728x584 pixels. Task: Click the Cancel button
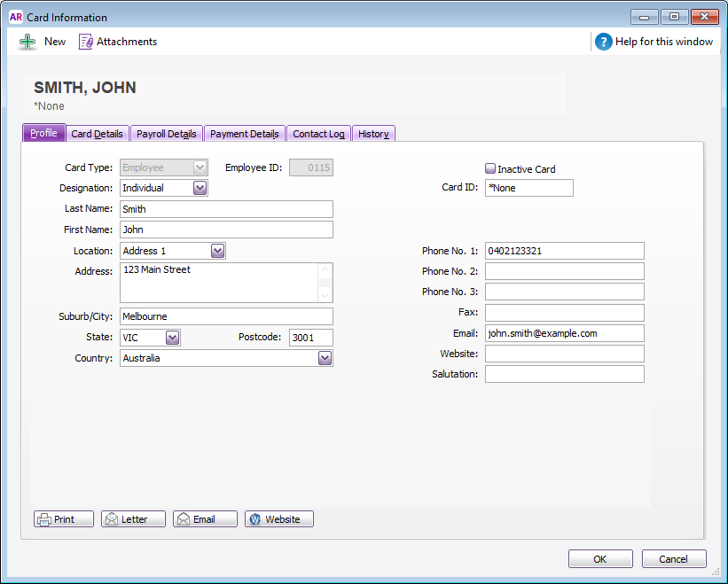point(674,559)
